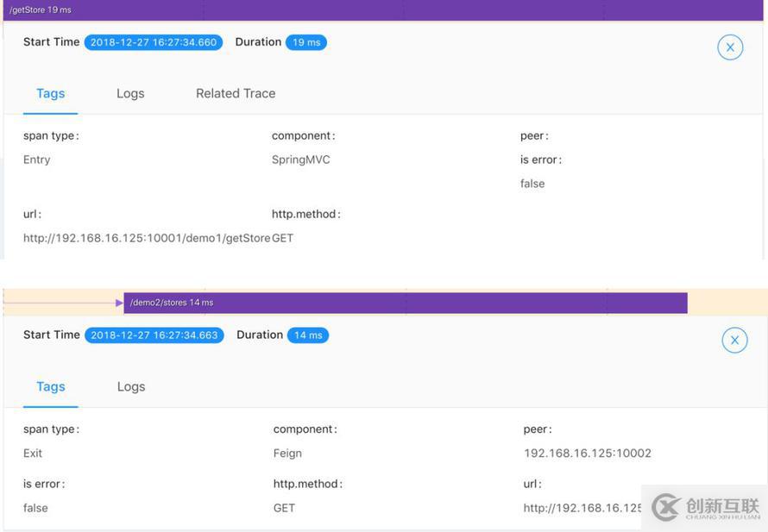Click the demo1/getStore URL value
This screenshot has width=768, height=532.
point(147,238)
